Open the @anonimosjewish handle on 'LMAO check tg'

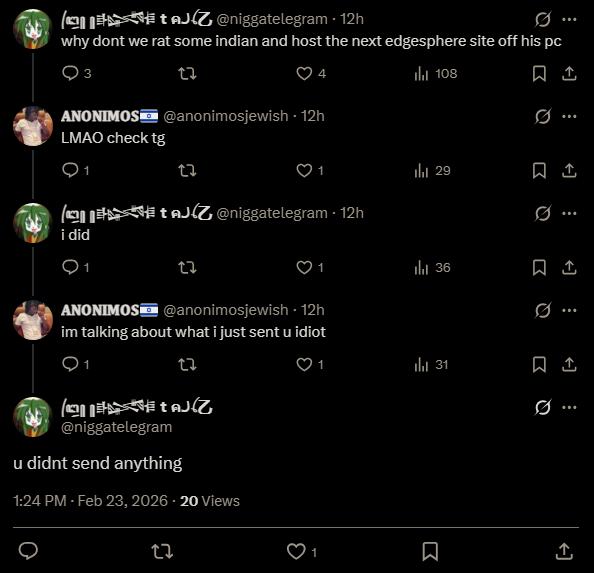coord(226,116)
